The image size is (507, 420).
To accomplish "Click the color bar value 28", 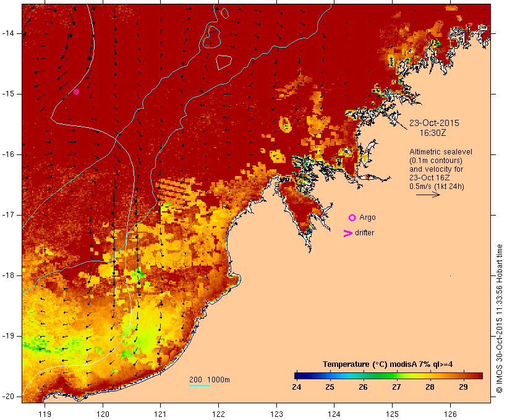I will [430, 387].
